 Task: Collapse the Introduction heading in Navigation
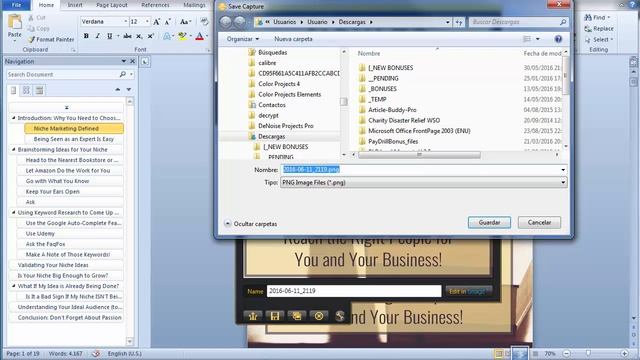coord(13,118)
